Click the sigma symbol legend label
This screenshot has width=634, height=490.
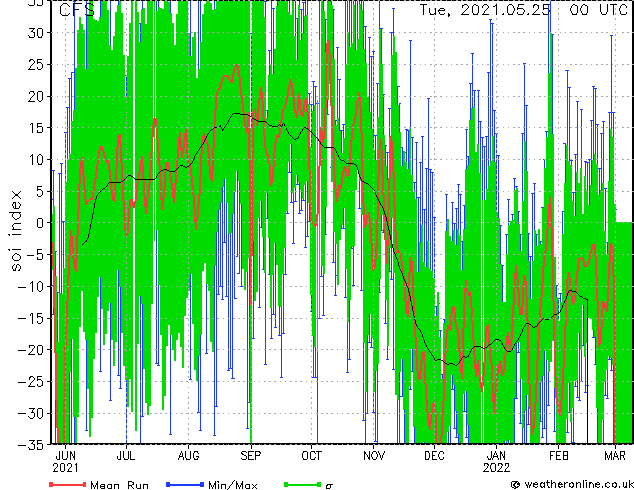pyautogui.click(x=330, y=486)
